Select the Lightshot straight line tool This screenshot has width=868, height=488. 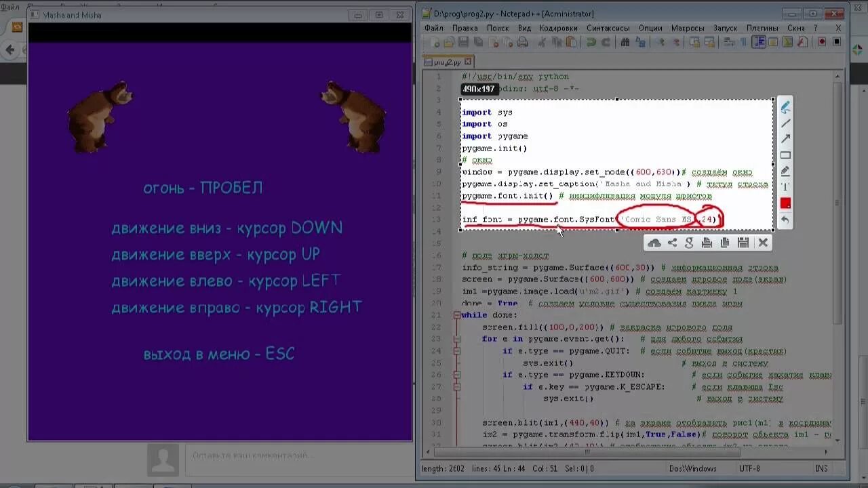tap(785, 123)
